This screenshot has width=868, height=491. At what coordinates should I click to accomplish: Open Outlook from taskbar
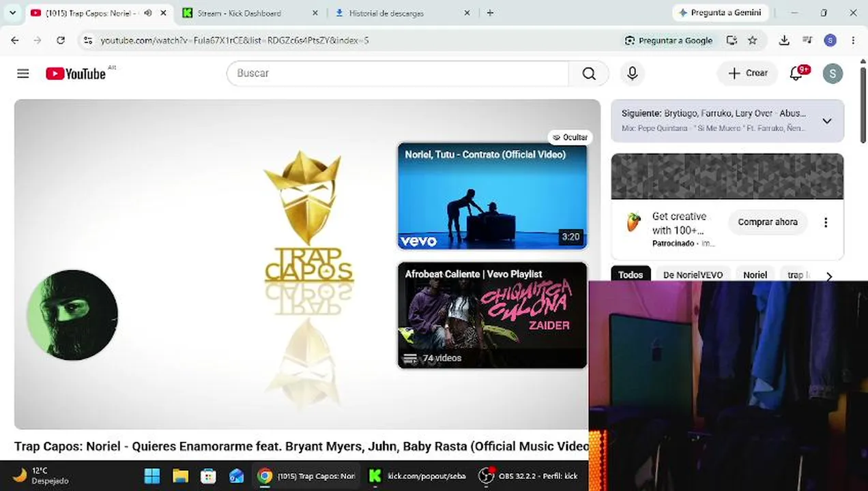point(236,476)
